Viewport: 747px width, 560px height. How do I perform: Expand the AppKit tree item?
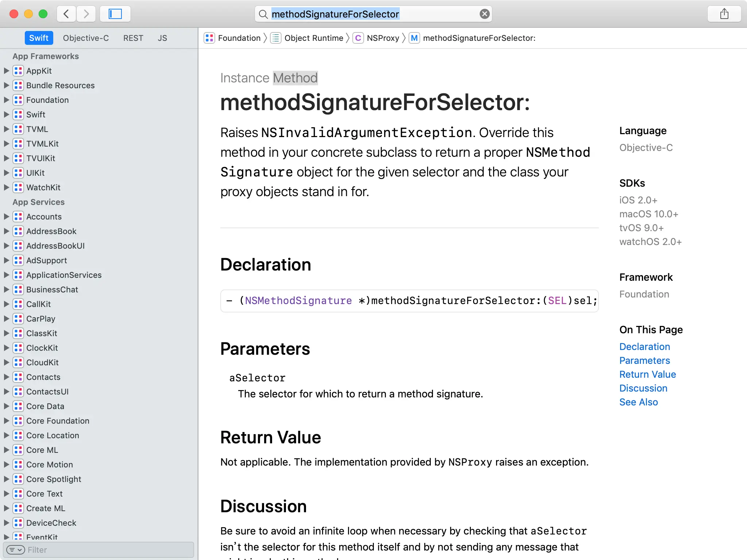pyautogui.click(x=6, y=71)
